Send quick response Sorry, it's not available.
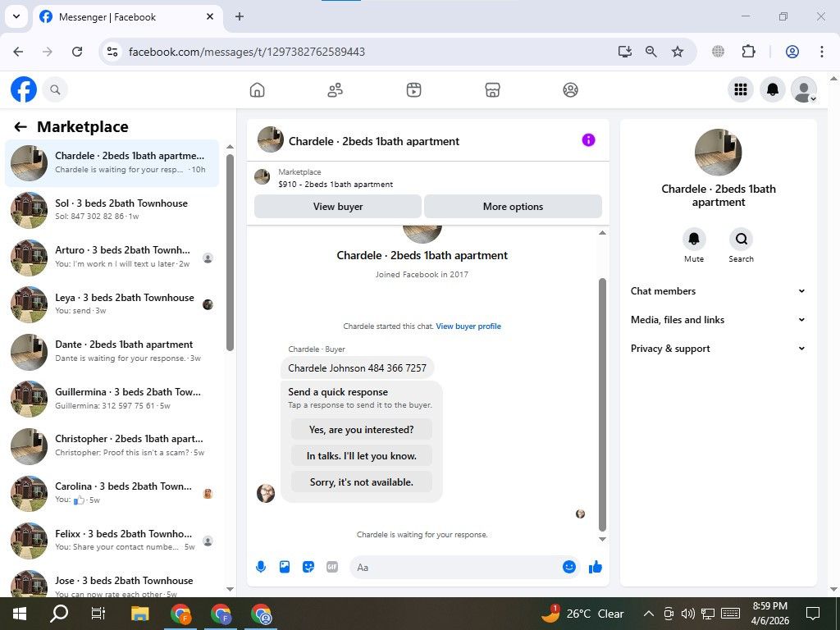 pos(362,482)
